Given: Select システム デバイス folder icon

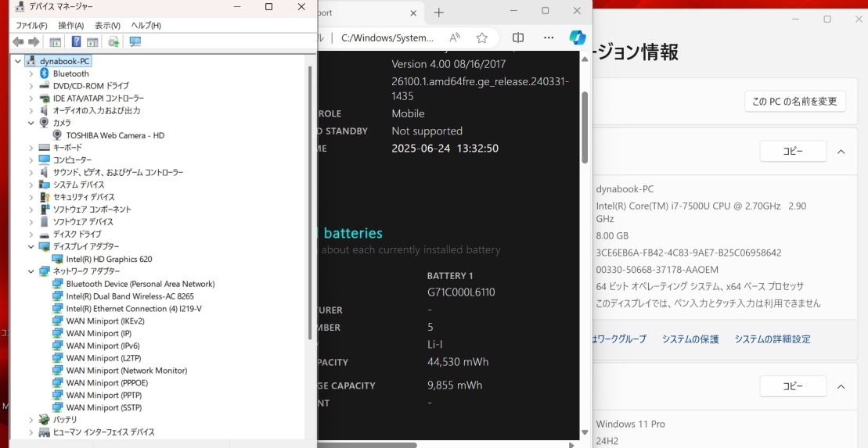Looking at the screenshot, I should (x=45, y=185).
